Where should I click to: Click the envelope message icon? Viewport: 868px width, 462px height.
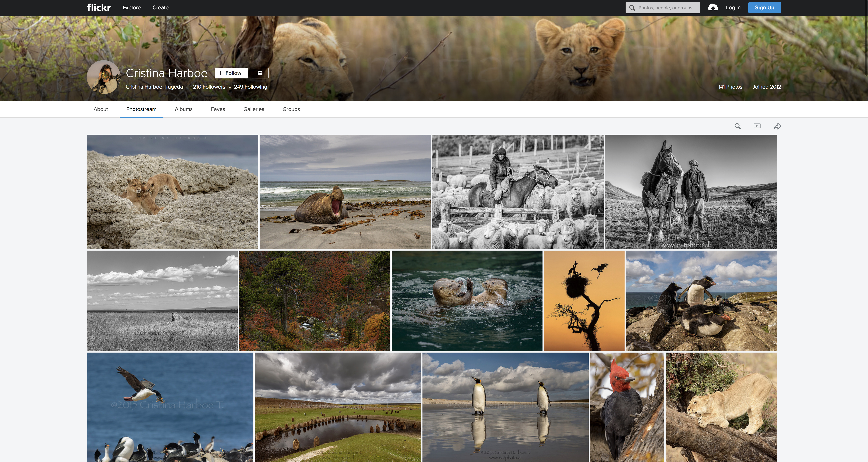[x=260, y=73]
